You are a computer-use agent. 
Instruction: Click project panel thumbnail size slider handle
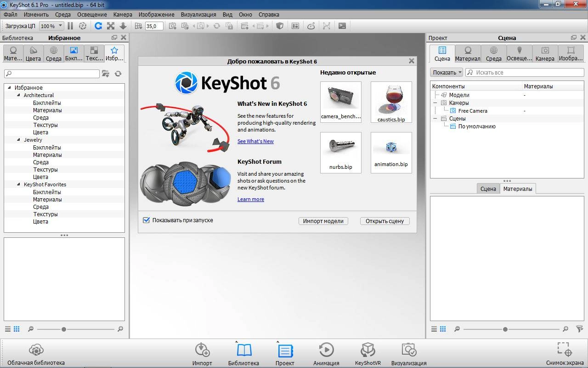[505, 329]
